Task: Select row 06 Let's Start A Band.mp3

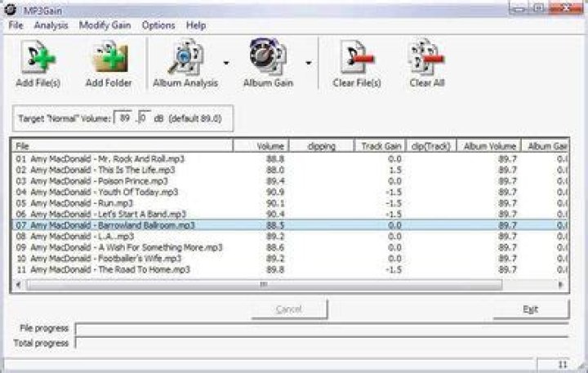Action: point(289,214)
